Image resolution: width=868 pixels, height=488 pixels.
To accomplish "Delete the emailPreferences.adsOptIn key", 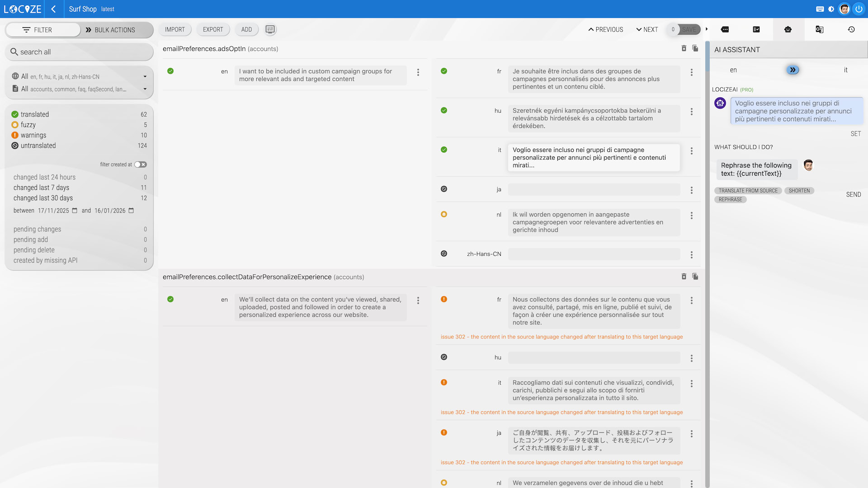I will [x=684, y=48].
